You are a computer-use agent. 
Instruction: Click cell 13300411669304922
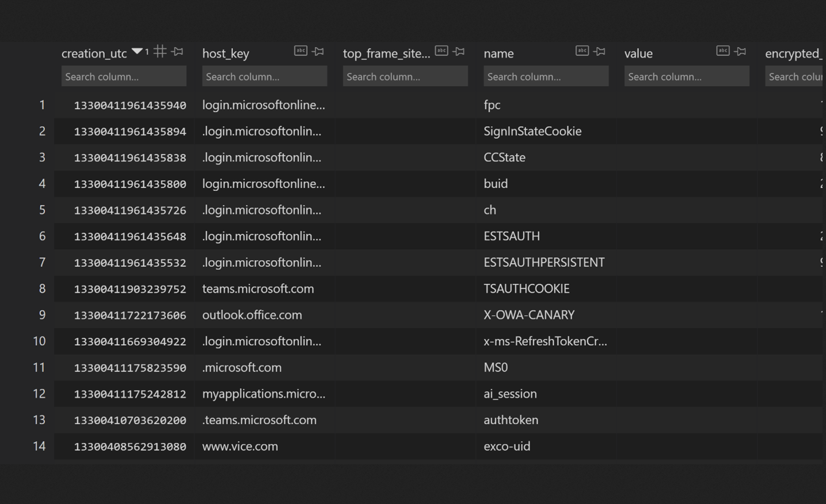point(130,342)
